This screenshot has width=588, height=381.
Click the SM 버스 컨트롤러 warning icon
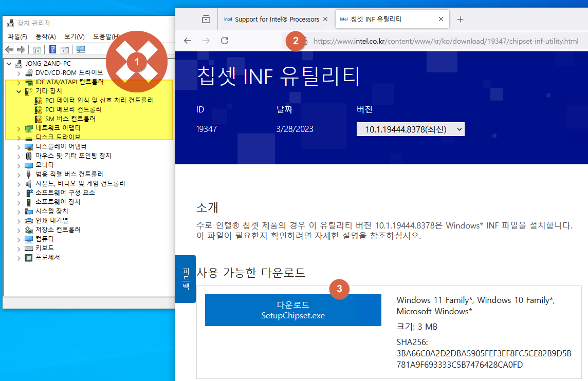38,119
